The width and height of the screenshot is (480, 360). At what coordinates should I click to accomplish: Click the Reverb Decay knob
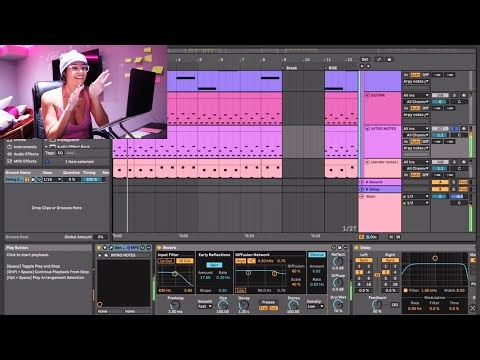coord(244,305)
